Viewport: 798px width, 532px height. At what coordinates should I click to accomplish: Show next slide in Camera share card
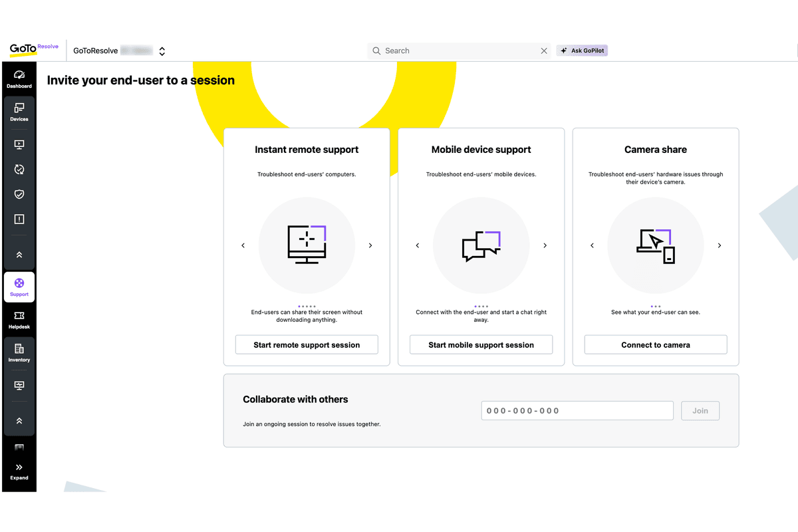(720, 245)
